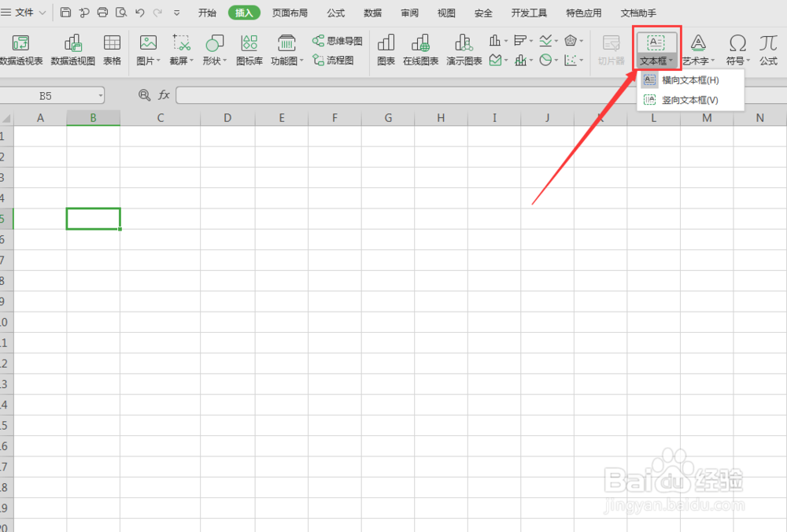Open the 图片 picture dropdown
The image size is (787, 532).
pyautogui.click(x=148, y=50)
